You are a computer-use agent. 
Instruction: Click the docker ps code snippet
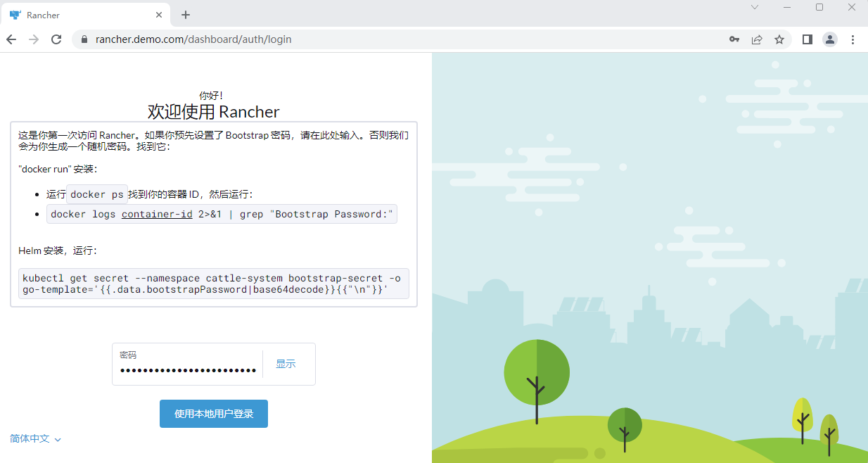(x=97, y=194)
